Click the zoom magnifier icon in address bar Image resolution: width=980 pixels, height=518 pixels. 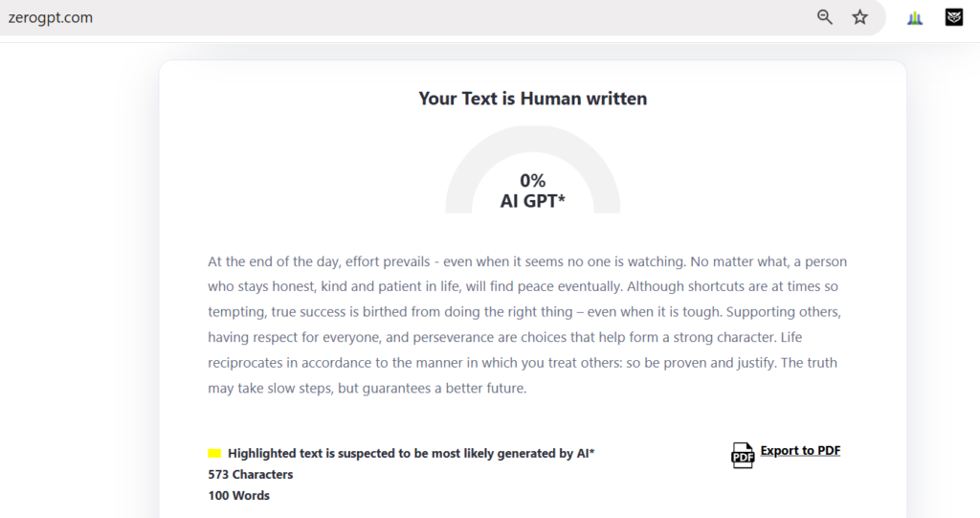825,17
